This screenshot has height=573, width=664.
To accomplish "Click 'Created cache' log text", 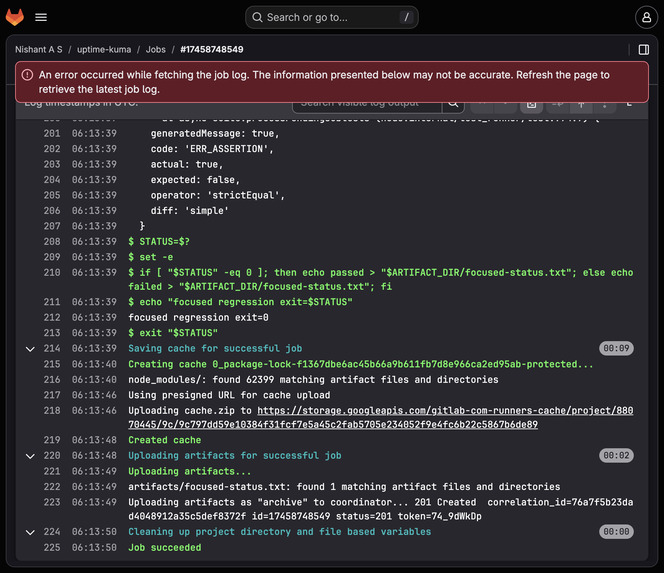I will [165, 440].
